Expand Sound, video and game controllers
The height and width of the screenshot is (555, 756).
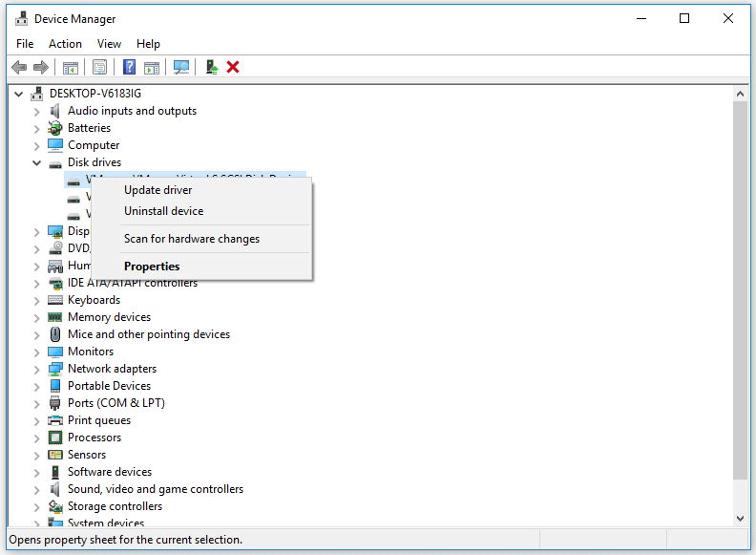click(36, 490)
